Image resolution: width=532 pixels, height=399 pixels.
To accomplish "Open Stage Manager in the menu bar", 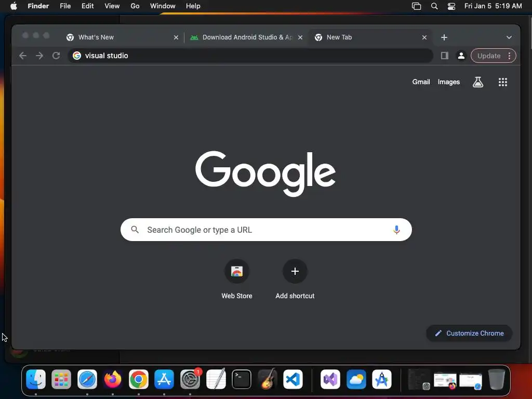I will 416,6.
